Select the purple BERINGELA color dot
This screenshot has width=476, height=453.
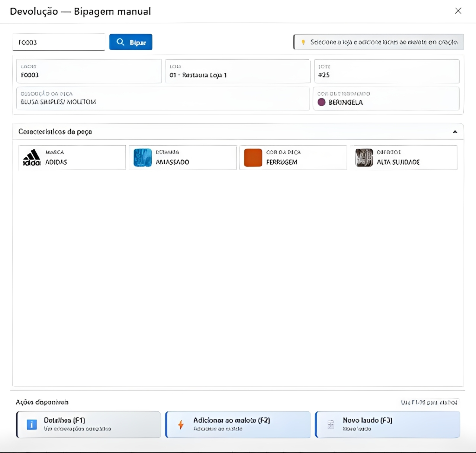[321, 102]
